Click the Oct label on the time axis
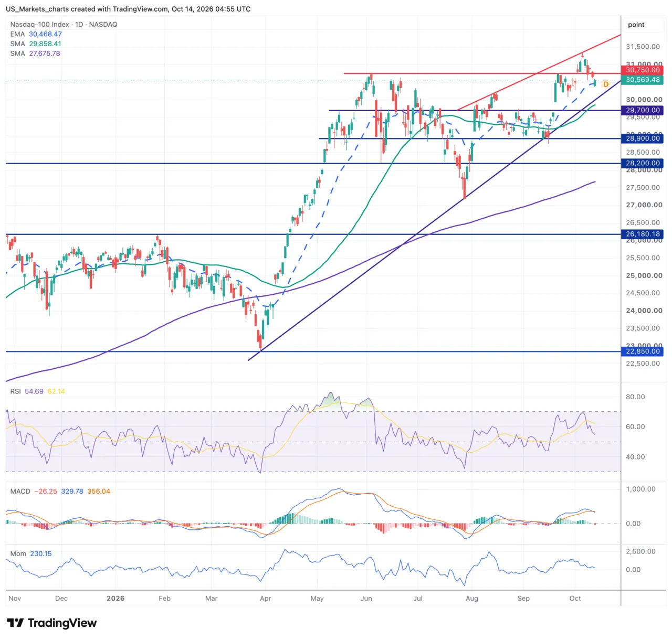This screenshot has height=640, width=672. pos(575,599)
